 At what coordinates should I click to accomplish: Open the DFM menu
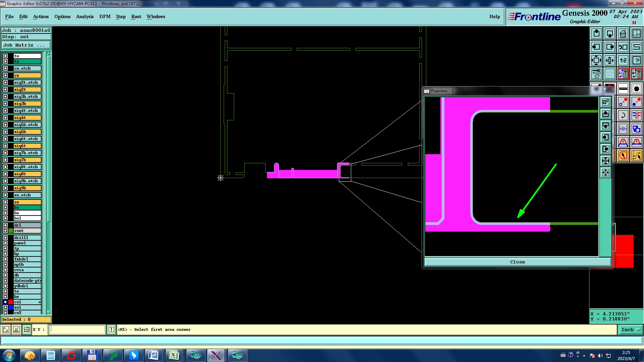tap(105, 16)
